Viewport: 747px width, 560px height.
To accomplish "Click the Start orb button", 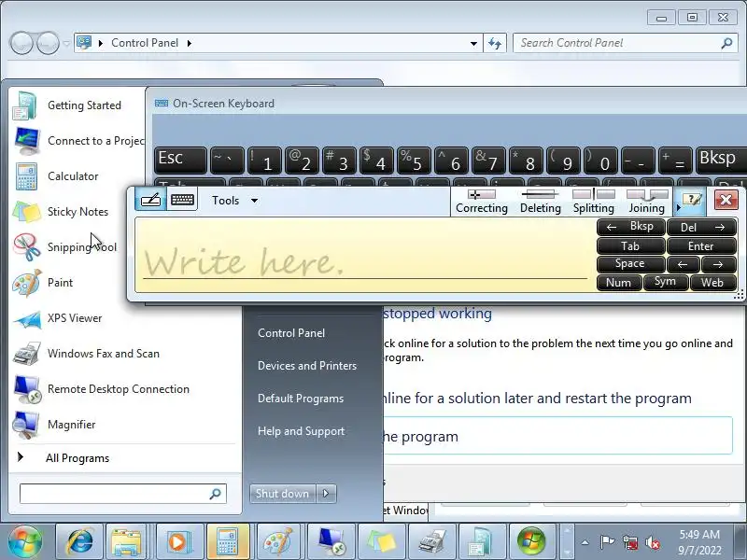I will click(25, 541).
